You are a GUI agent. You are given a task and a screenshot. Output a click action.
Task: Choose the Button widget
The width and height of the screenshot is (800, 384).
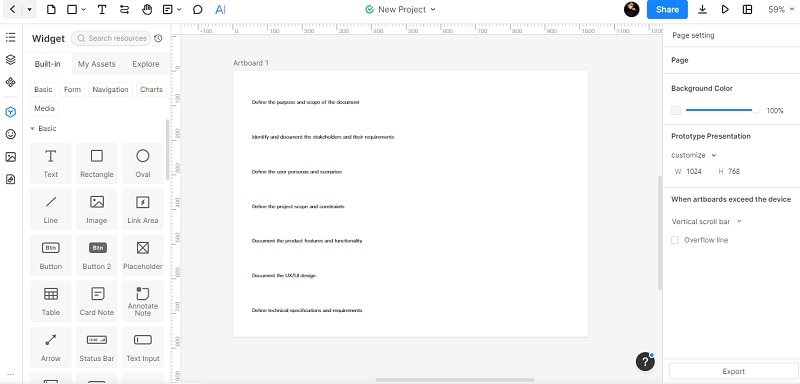(51, 255)
